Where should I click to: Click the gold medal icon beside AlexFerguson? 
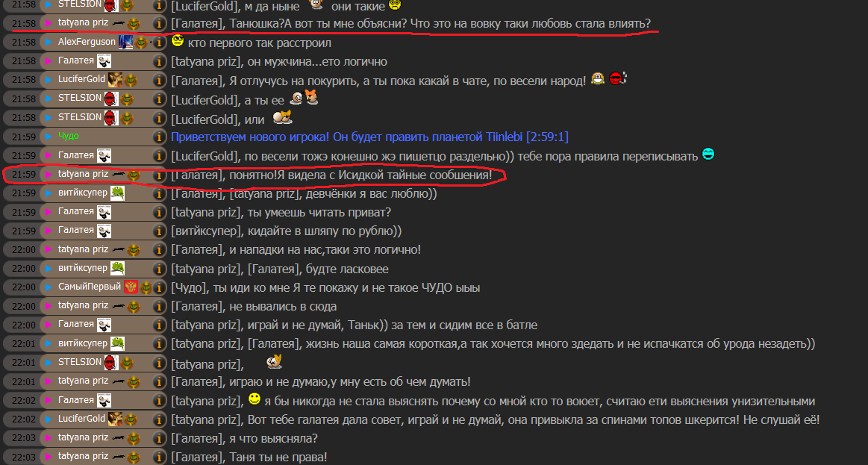(141, 42)
